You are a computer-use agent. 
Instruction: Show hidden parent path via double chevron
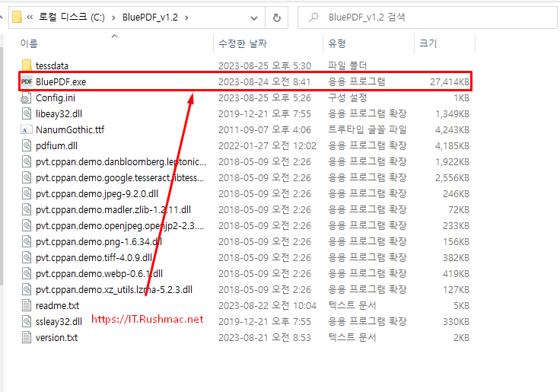[x=30, y=18]
